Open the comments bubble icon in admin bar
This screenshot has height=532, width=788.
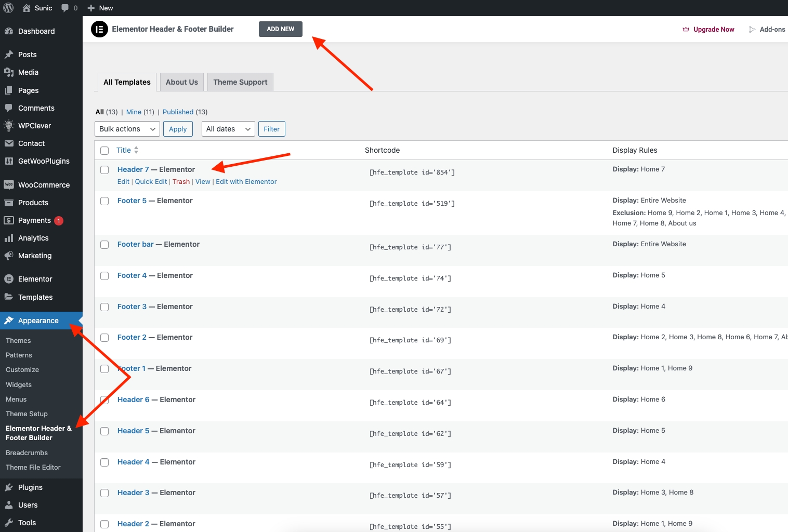[65, 8]
